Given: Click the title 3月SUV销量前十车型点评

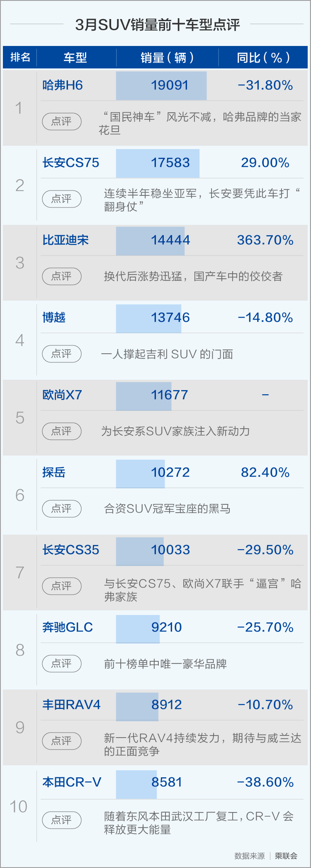Looking at the screenshot, I should pyautogui.click(x=158, y=25).
